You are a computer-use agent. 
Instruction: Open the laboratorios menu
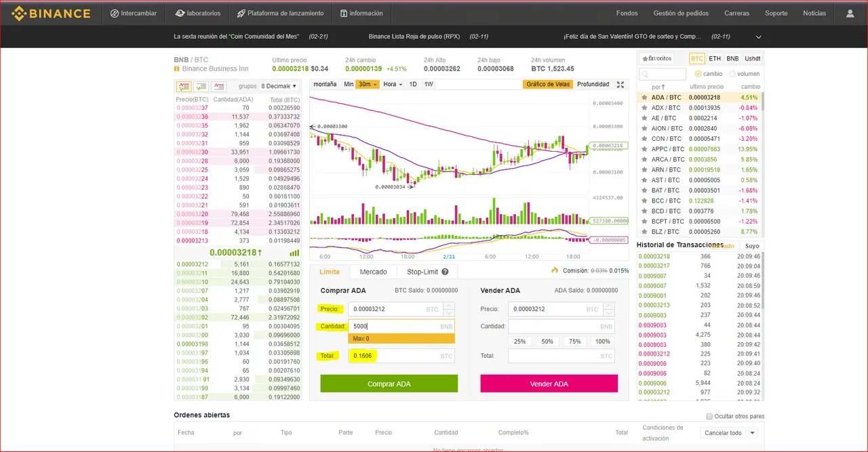click(198, 13)
